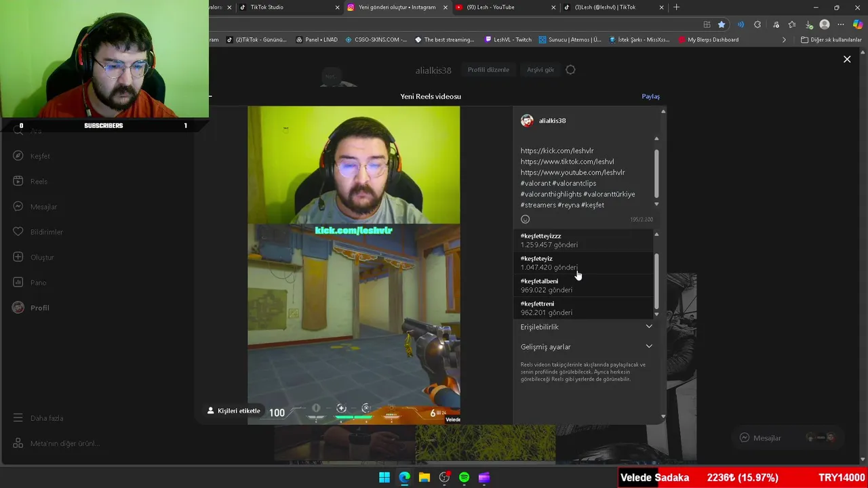Open File Explorer from the taskbar

425,478
